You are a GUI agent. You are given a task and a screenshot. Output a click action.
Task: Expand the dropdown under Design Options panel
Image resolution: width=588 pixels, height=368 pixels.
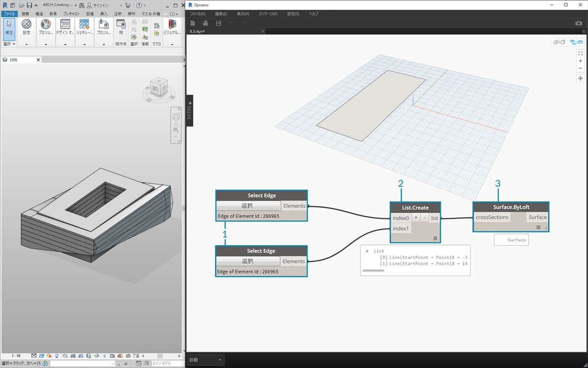point(65,44)
